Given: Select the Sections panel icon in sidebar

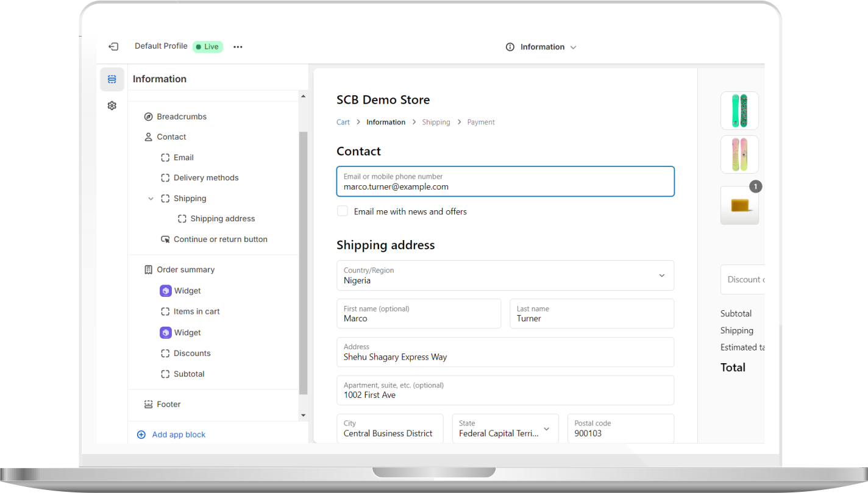Looking at the screenshot, I should (112, 79).
